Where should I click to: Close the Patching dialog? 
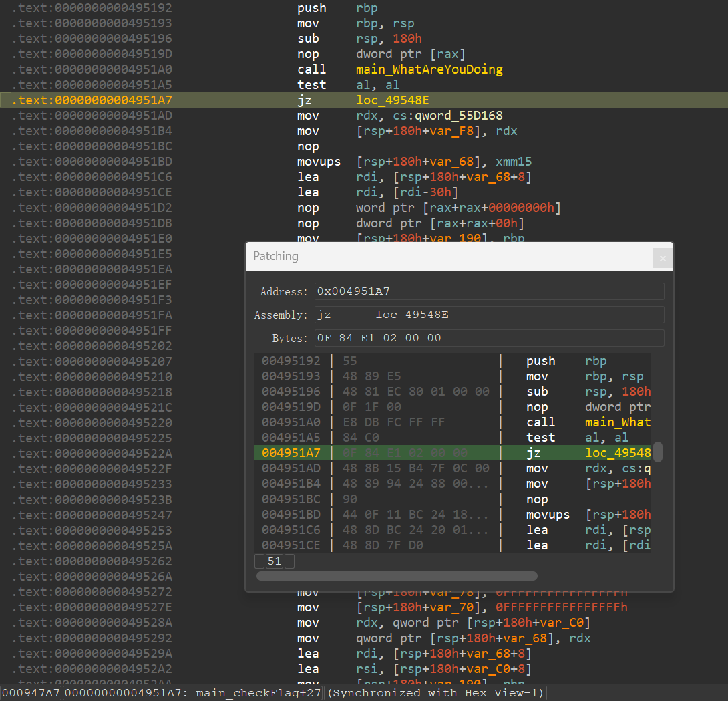click(x=662, y=258)
